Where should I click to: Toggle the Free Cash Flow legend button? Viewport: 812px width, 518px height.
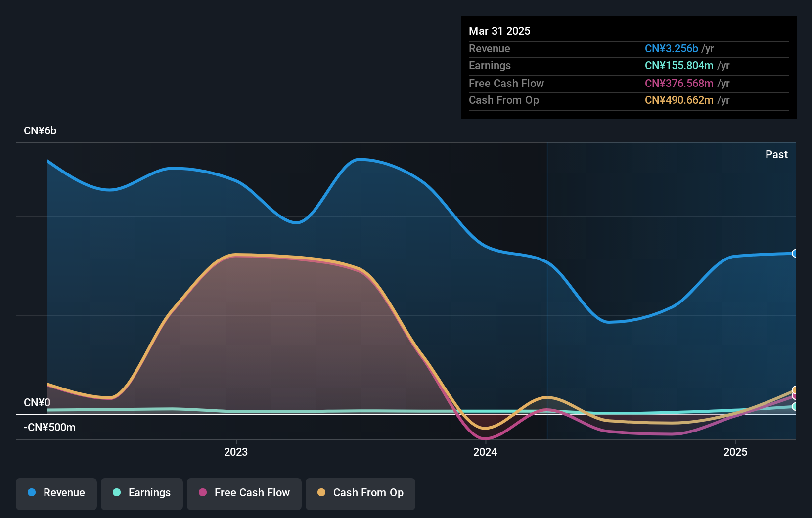pyautogui.click(x=244, y=494)
